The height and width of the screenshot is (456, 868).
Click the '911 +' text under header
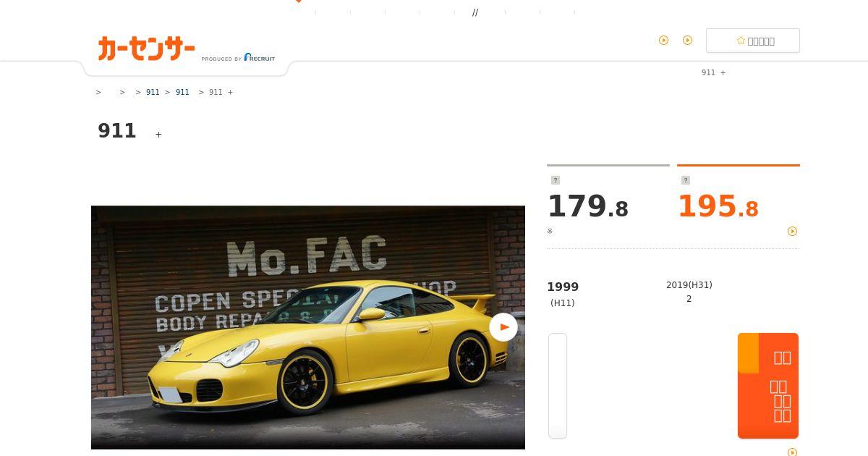pos(713,73)
